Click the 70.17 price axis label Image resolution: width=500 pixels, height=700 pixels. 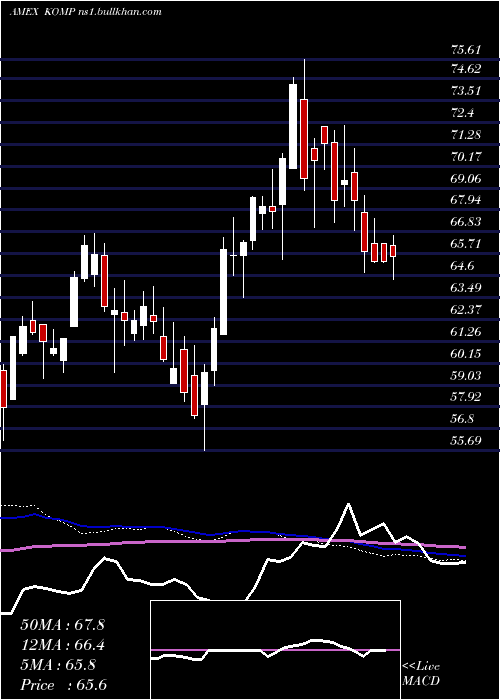(x=466, y=157)
